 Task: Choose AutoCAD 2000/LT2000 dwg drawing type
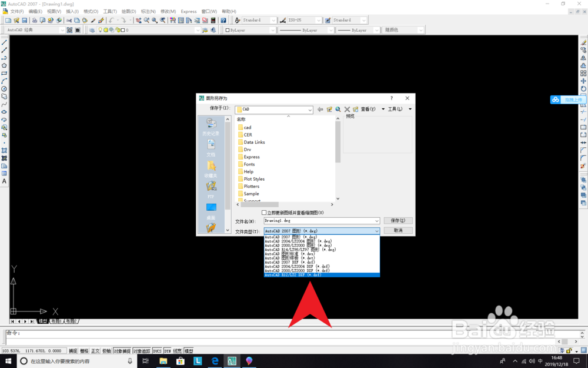pos(322,245)
